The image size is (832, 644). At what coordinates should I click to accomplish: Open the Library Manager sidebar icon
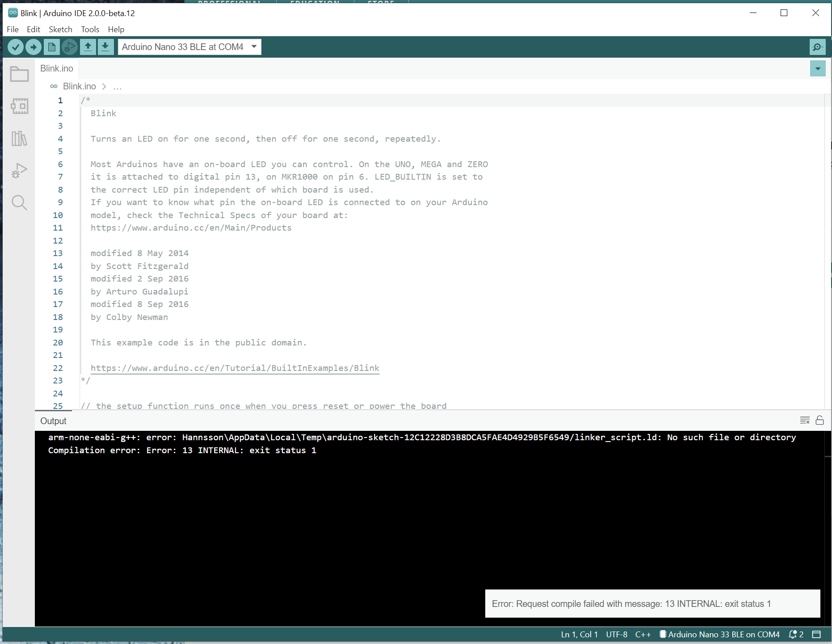(19, 139)
